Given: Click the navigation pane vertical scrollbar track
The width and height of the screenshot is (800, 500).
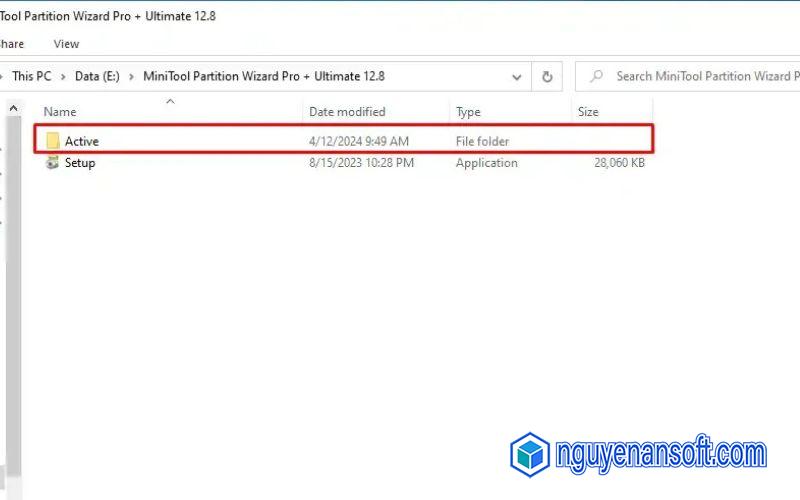Looking at the screenshot, I should coord(14,296).
